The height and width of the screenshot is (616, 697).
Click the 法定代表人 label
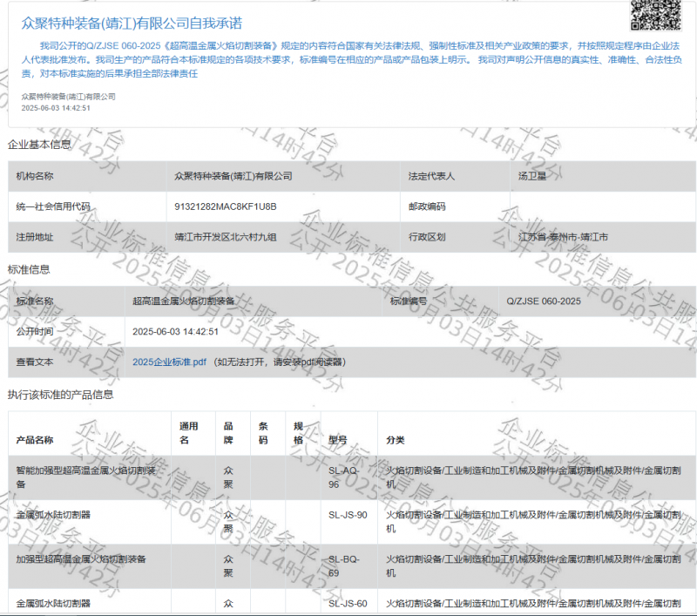[431, 176]
